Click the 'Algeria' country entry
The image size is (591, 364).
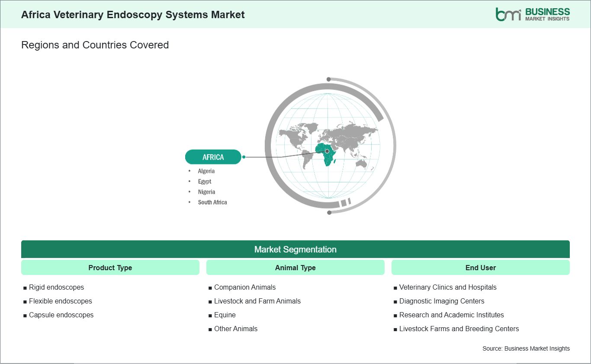(206, 171)
